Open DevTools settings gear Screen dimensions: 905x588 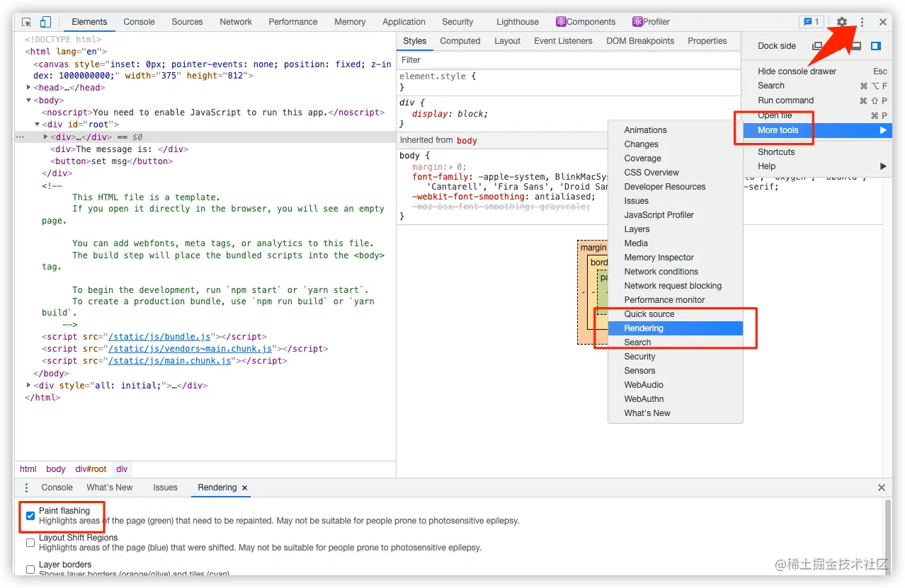[x=842, y=22]
